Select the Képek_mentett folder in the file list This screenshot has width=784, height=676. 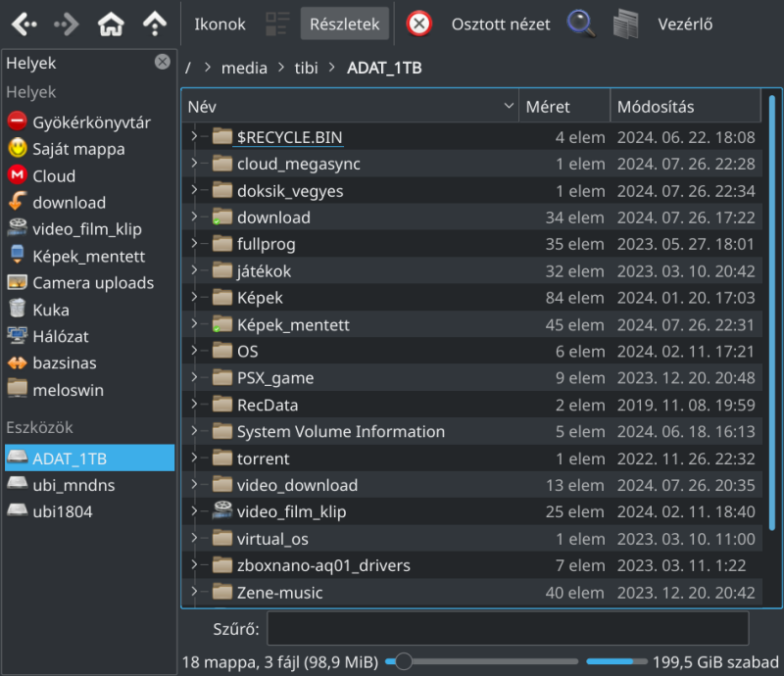tap(472, 324)
